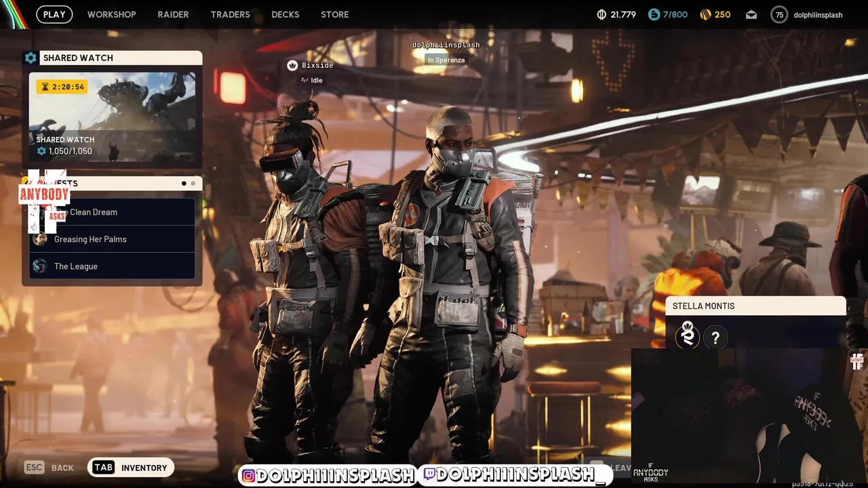
Task: Click the ESC BACK button
Action: (49, 468)
